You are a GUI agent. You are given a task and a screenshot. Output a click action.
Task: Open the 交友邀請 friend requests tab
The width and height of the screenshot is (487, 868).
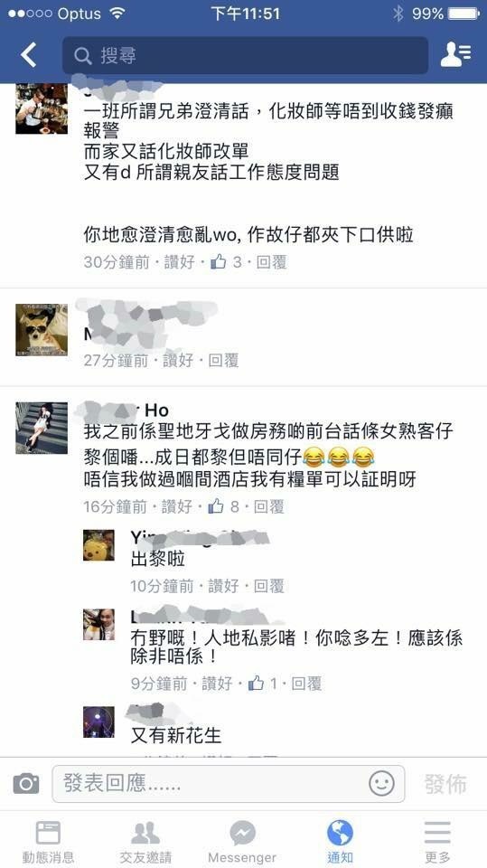click(x=145, y=842)
